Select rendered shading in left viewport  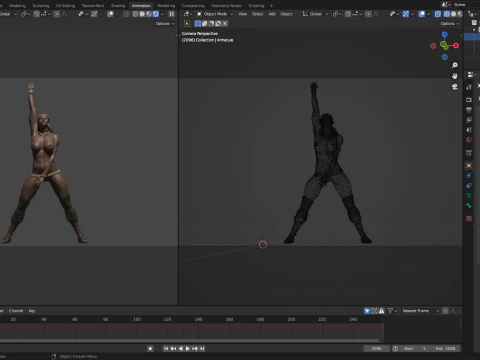156,14
